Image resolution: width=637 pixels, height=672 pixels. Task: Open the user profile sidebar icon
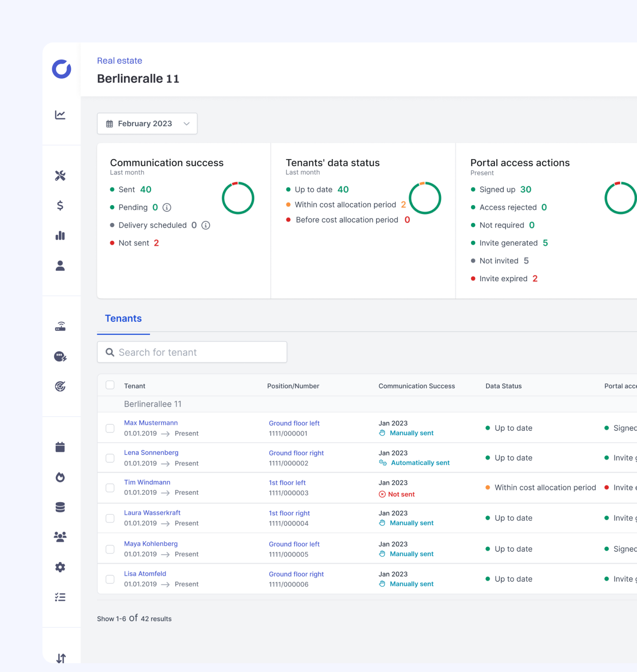pyautogui.click(x=60, y=265)
